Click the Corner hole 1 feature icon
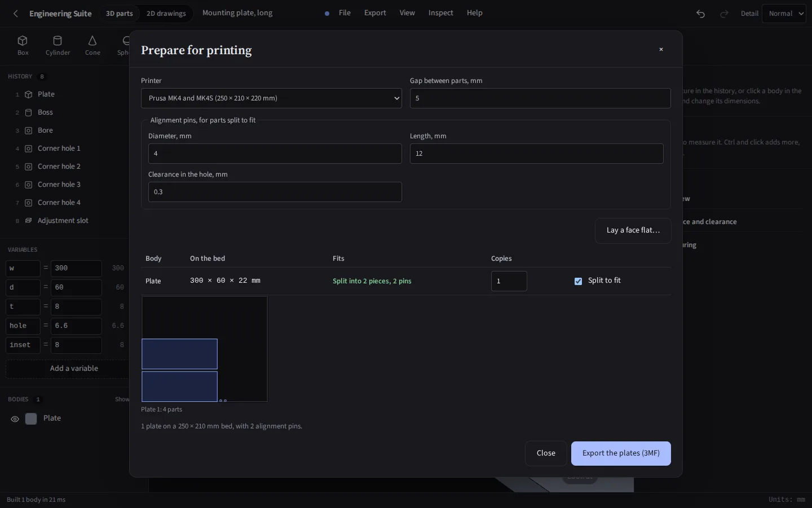This screenshot has width=812, height=508. click(x=29, y=148)
